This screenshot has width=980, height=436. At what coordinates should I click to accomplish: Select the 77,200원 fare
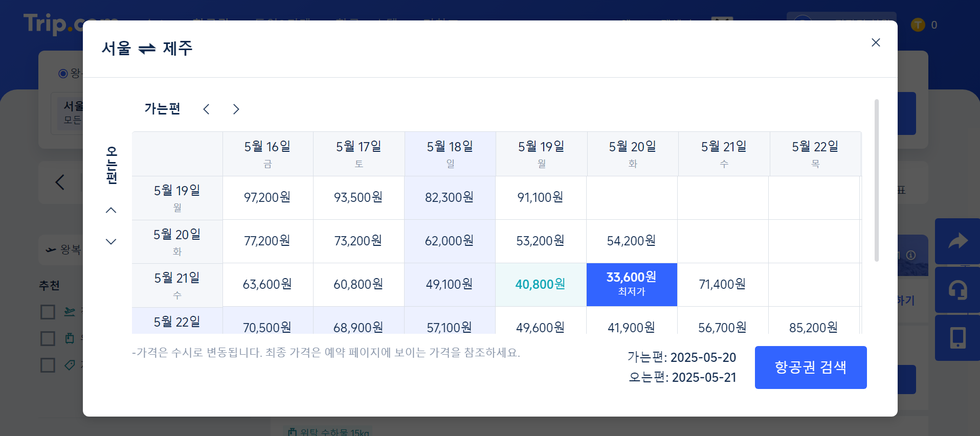tap(268, 241)
